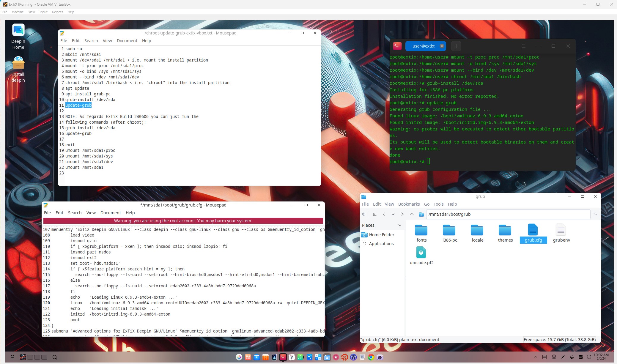617x364 pixels.
Task: Select the grubenv file
Action: pyautogui.click(x=561, y=234)
